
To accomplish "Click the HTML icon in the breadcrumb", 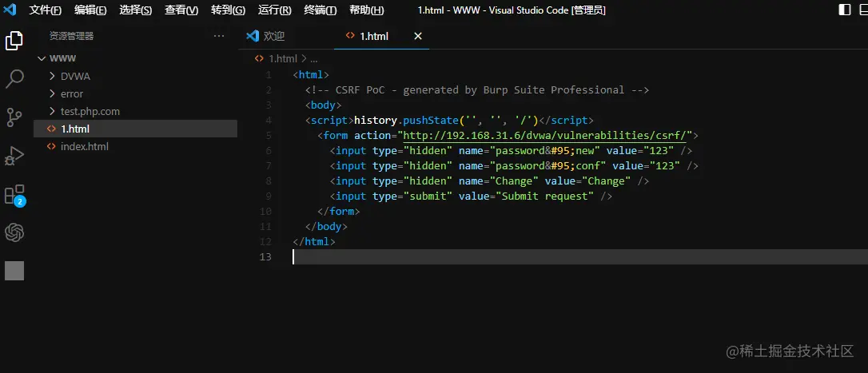I will coord(259,58).
